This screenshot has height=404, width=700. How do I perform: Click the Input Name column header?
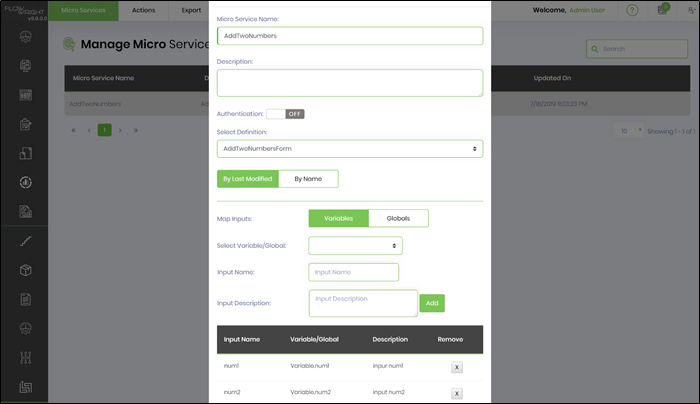pos(242,339)
